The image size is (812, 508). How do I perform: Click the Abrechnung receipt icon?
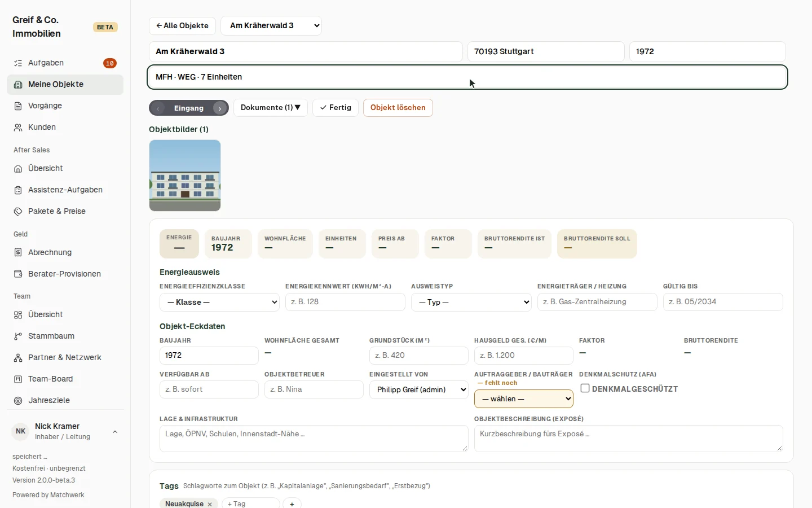[18, 253]
